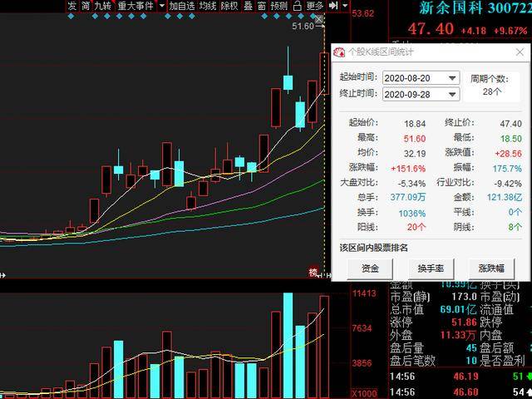Click the arrow-to-bar icon in the toolbar

[x=333, y=6]
